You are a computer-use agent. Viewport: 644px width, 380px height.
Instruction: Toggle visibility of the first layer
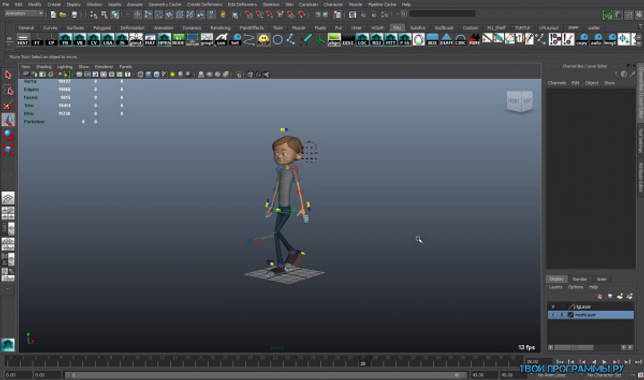coord(553,307)
